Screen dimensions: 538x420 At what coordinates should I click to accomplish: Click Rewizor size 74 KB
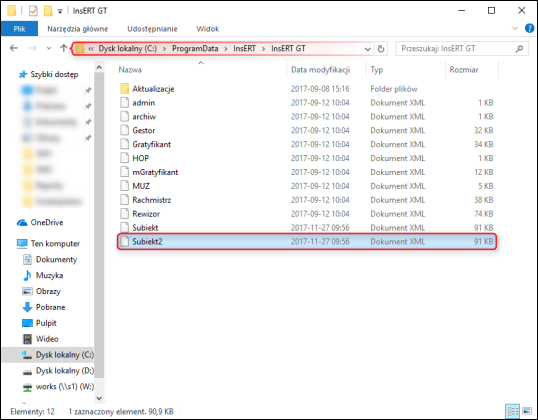point(483,214)
